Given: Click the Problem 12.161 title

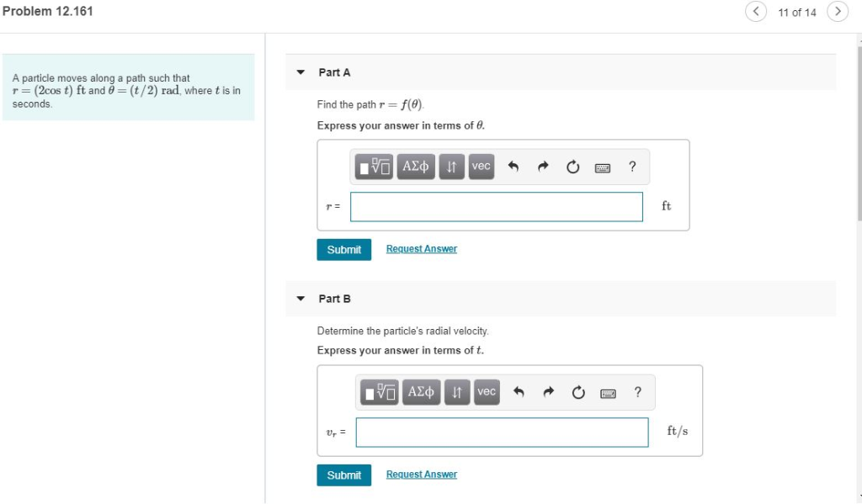Looking at the screenshot, I should tap(48, 10).
